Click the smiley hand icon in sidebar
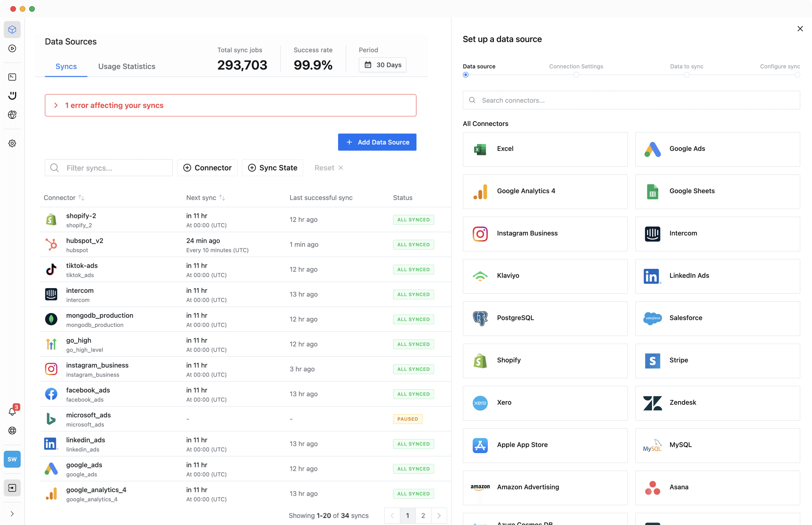This screenshot has height=525, width=812. pos(12,96)
